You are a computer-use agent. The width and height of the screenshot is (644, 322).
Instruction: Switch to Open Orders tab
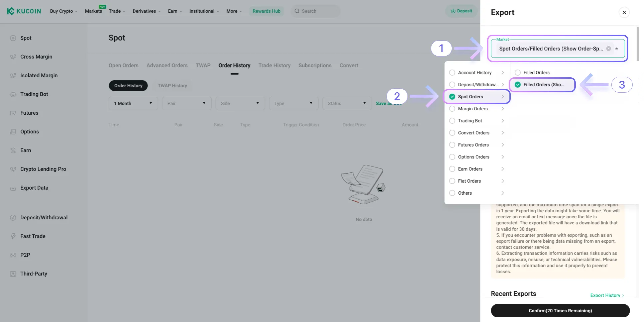[123, 65]
